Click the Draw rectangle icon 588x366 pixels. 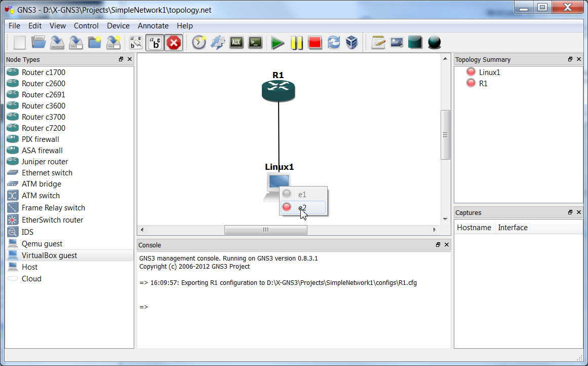[x=415, y=43]
